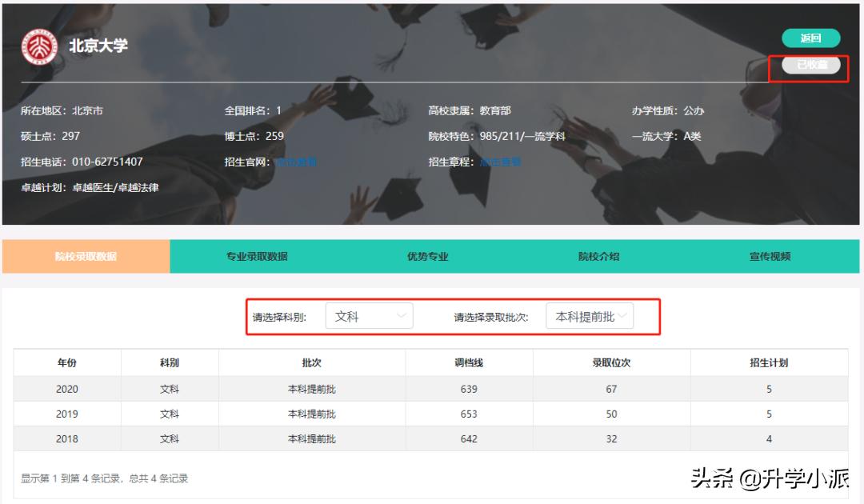Viewport: 864px width, 504px height.
Task: Click the 2018 调档线 value 642
Action: pyautogui.click(x=470, y=438)
